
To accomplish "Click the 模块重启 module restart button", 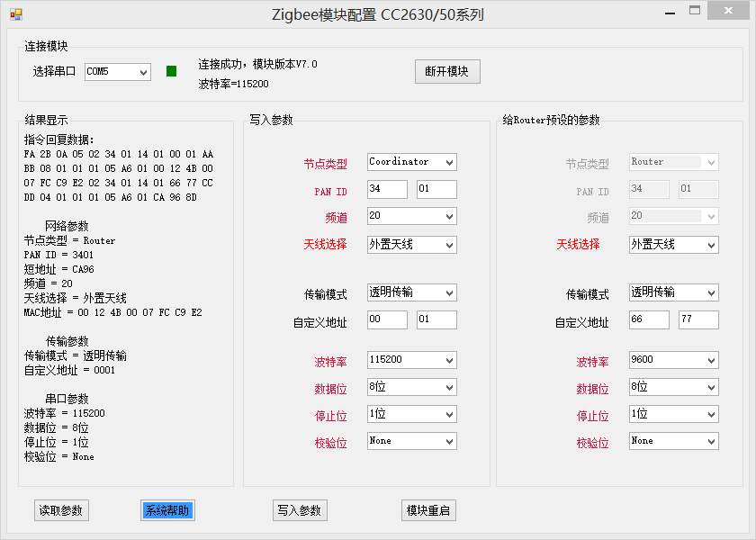I will [x=428, y=509].
